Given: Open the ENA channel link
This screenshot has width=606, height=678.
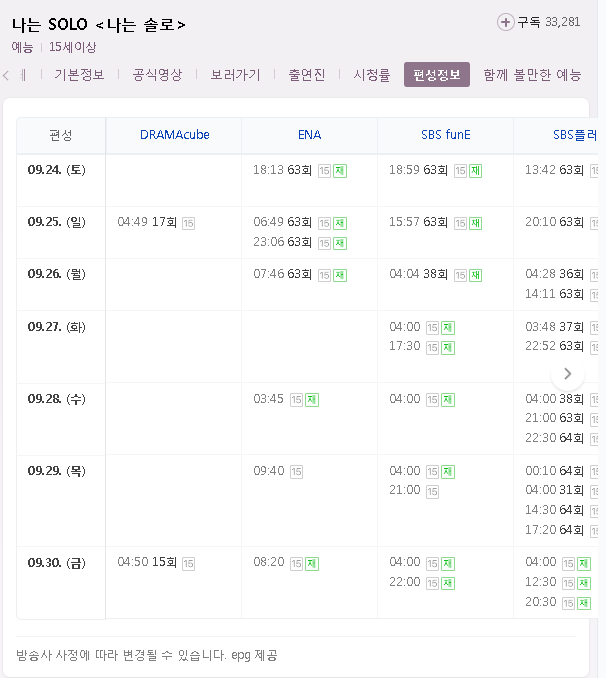Looking at the screenshot, I should tap(309, 135).
